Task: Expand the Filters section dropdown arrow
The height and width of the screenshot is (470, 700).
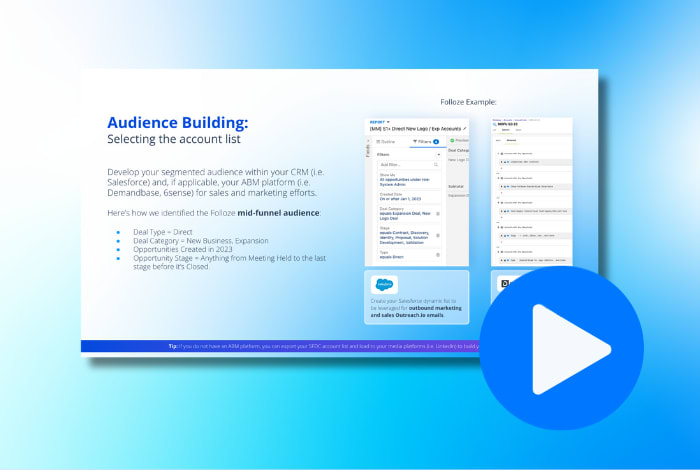Action: (440, 154)
